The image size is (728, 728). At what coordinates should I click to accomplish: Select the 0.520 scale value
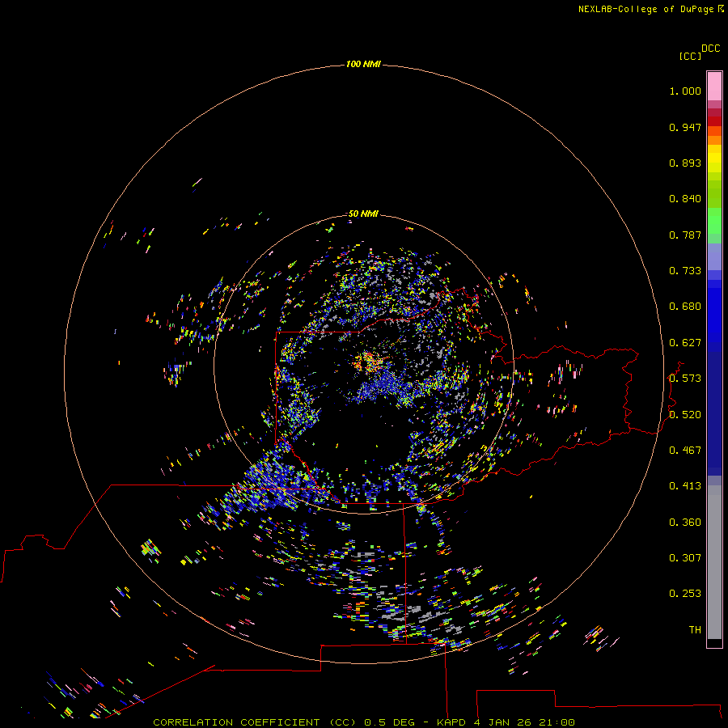[685, 415]
